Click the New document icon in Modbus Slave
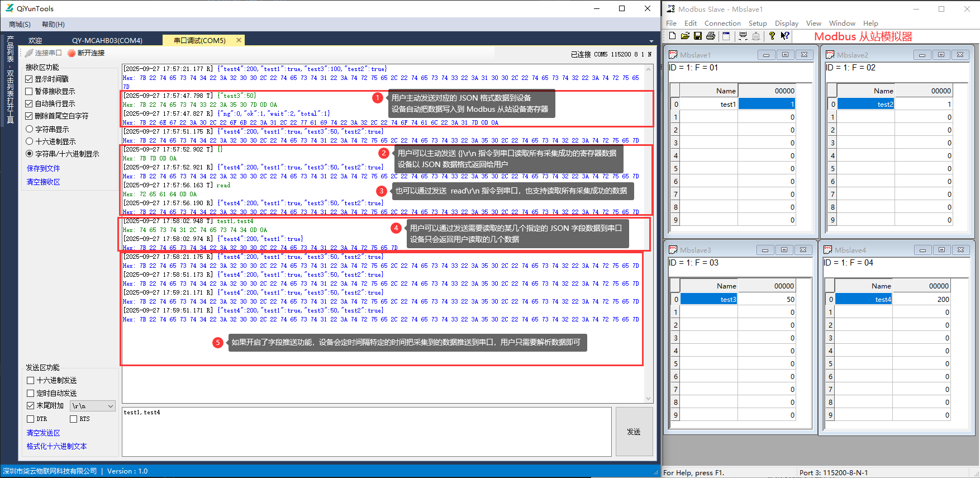This screenshot has width=980, height=478. 672,36
